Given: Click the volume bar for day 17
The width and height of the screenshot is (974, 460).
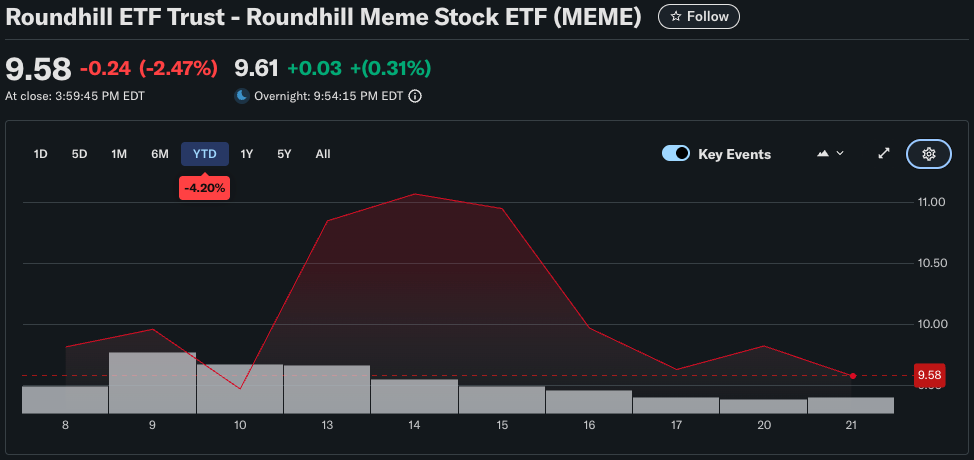Looking at the screenshot, I should point(676,405).
